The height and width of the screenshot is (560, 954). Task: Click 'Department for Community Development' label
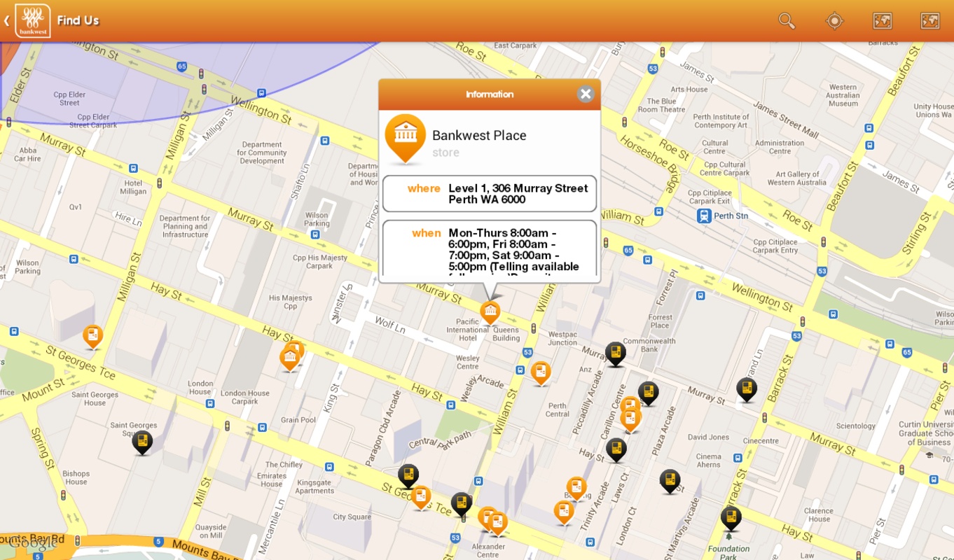coord(262,153)
